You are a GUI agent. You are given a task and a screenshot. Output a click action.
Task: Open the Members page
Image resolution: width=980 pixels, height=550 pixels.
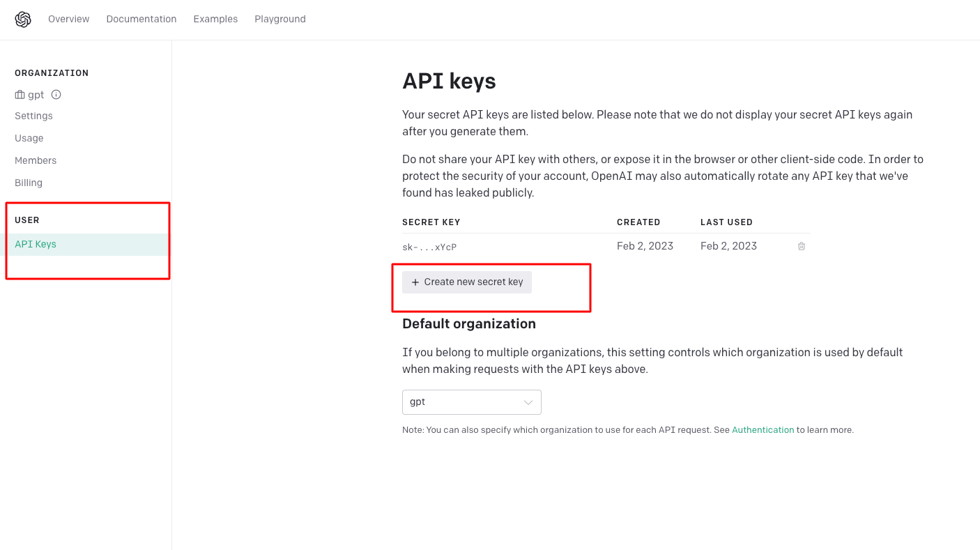(x=36, y=160)
